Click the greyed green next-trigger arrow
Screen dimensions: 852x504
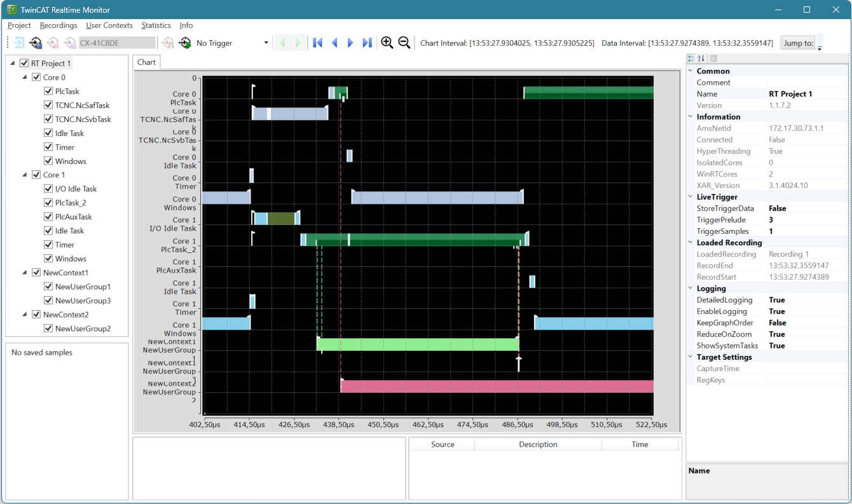pyautogui.click(x=298, y=43)
